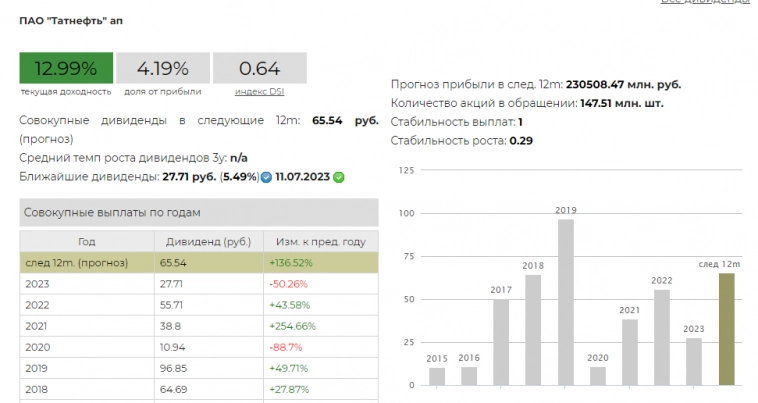758x403 pixels.
Task: Click the green 12.99% current yield box
Action: pyautogui.click(x=66, y=69)
